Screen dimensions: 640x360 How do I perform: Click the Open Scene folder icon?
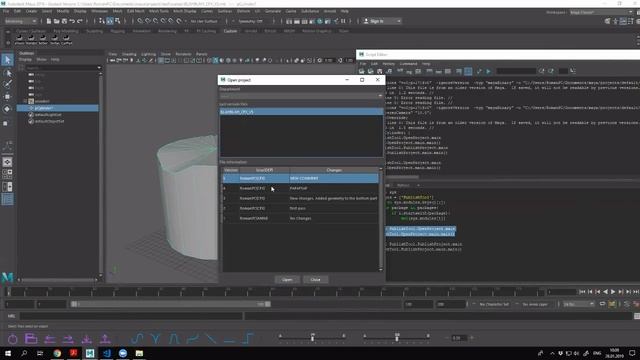pyautogui.click(x=56, y=21)
